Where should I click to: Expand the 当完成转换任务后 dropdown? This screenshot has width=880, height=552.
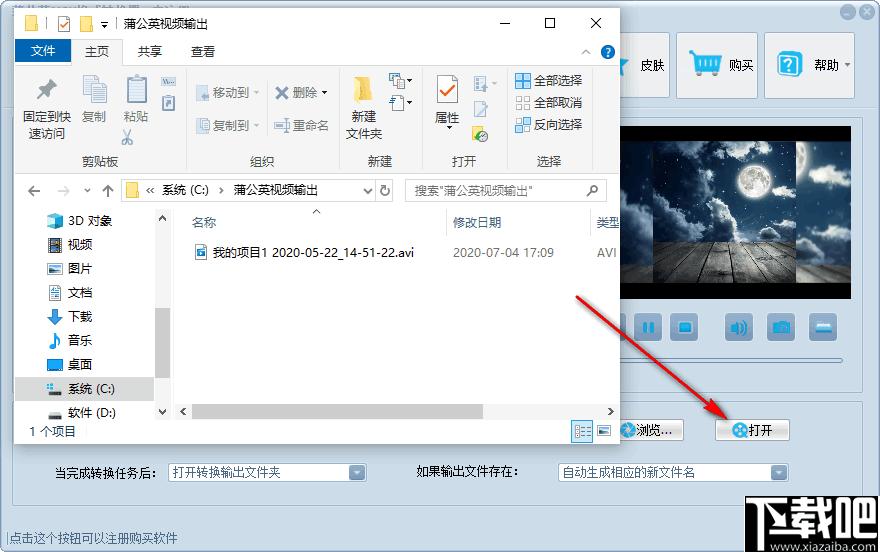pos(356,472)
